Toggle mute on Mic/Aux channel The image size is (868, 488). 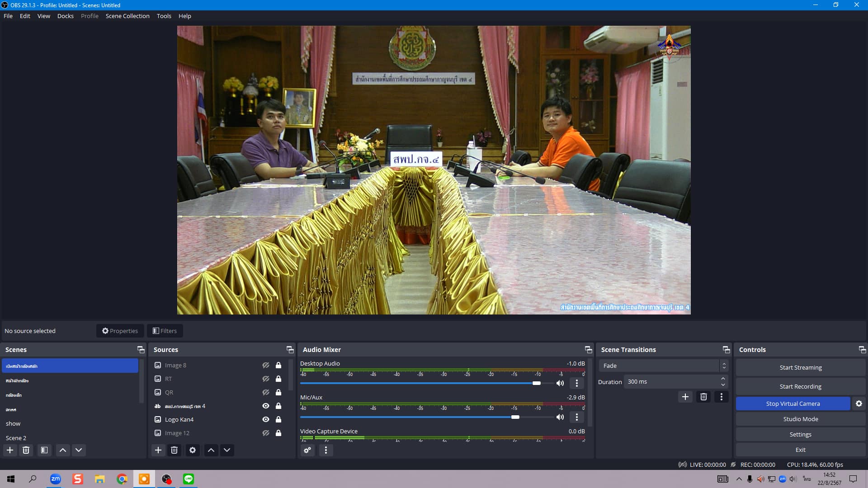pos(560,417)
